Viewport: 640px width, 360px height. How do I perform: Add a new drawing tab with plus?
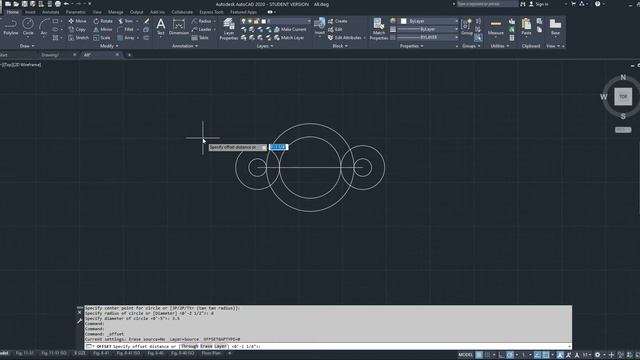pos(129,55)
